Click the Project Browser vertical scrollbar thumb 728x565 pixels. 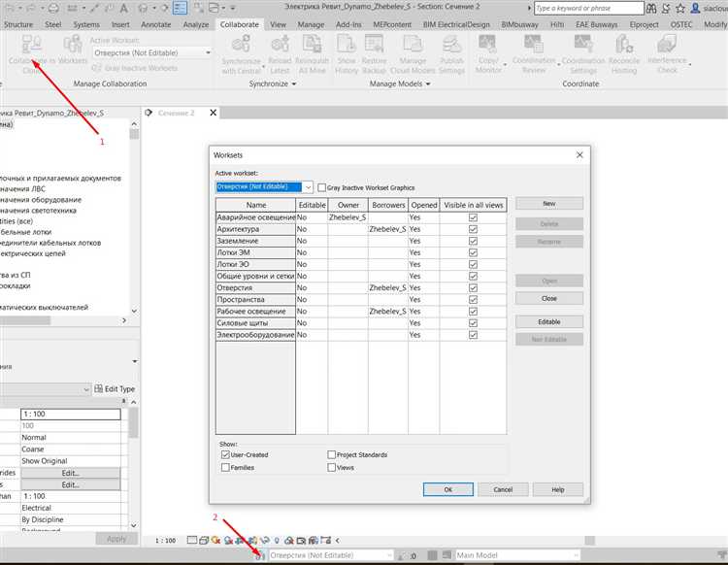pos(134,134)
